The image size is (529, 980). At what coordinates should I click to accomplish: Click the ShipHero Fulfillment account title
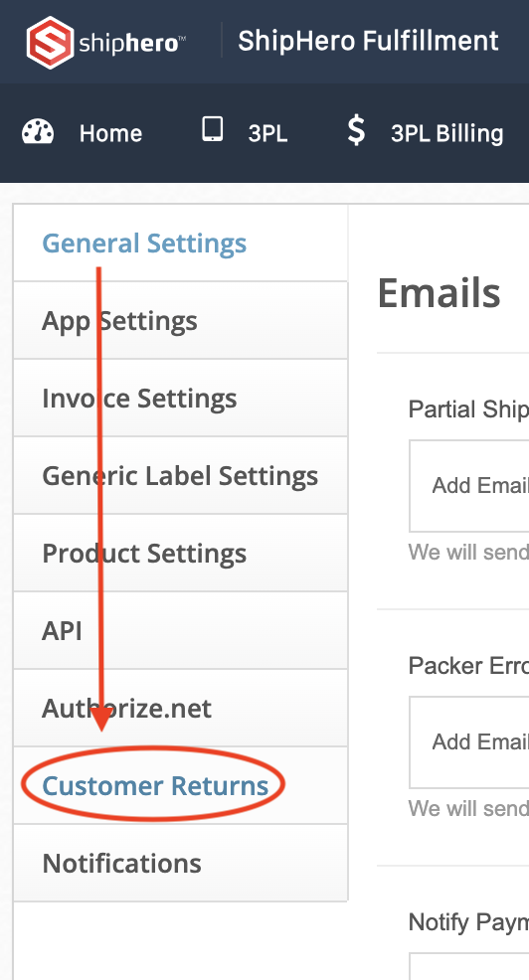368,41
